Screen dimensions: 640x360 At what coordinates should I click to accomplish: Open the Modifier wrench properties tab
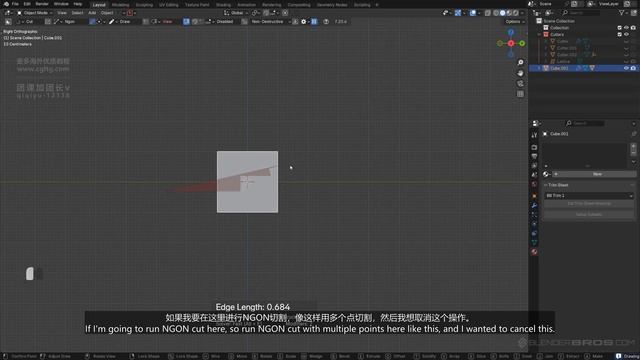(x=534, y=205)
